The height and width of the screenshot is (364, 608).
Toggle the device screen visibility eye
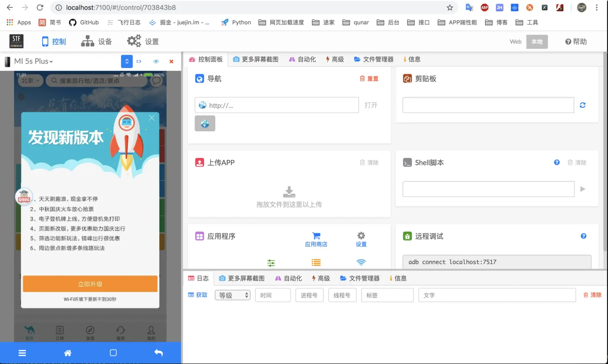click(x=156, y=62)
